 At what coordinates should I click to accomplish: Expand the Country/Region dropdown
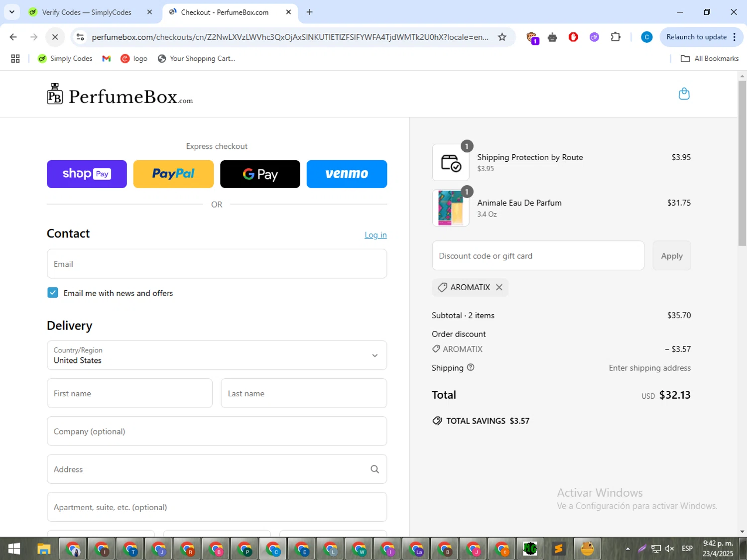pos(217,355)
